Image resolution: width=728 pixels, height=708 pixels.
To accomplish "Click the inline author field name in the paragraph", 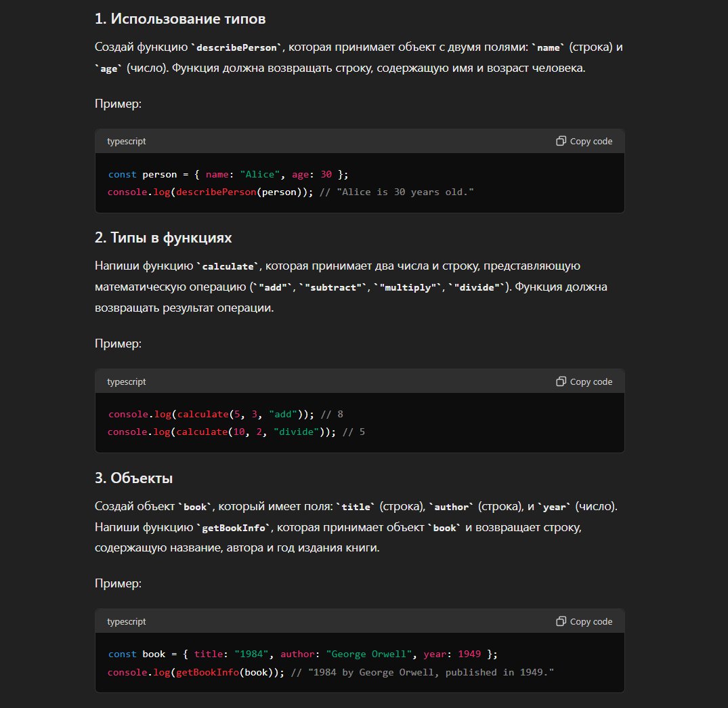I will 451,507.
